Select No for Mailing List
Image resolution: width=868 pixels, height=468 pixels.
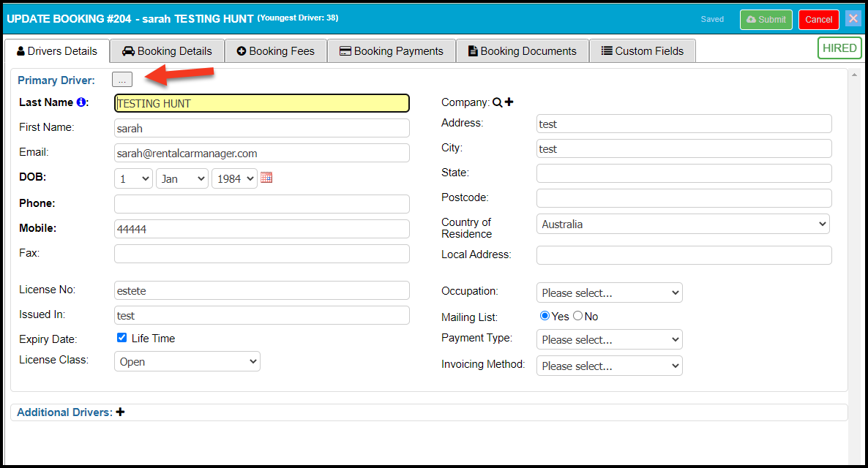pos(577,316)
